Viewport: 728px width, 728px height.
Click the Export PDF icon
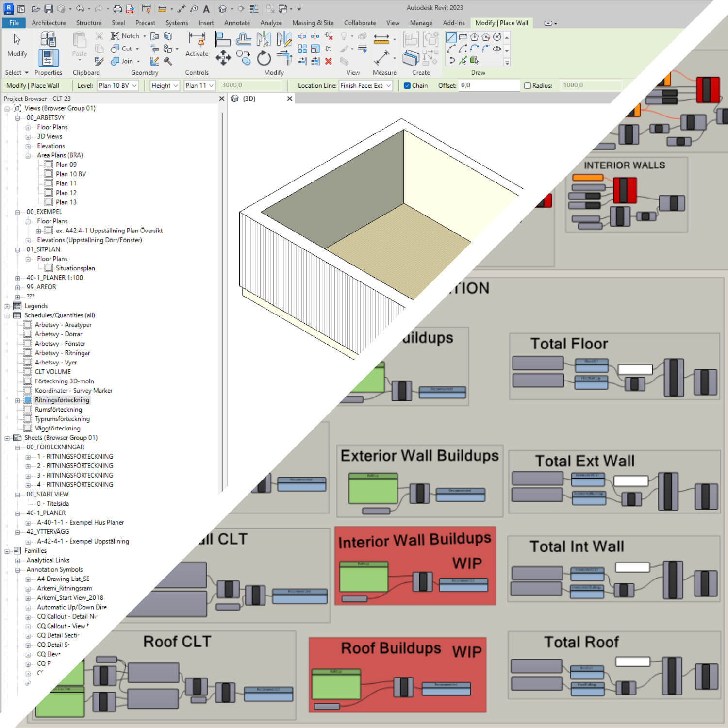coord(130,9)
